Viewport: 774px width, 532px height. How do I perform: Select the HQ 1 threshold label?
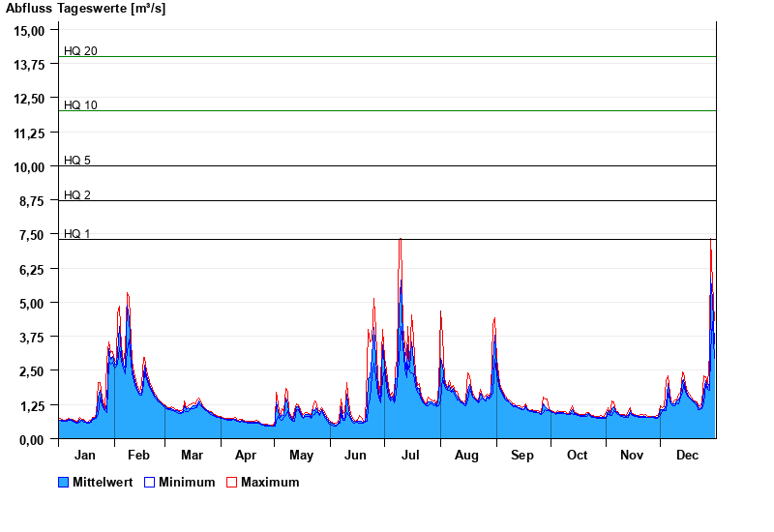[x=77, y=234]
